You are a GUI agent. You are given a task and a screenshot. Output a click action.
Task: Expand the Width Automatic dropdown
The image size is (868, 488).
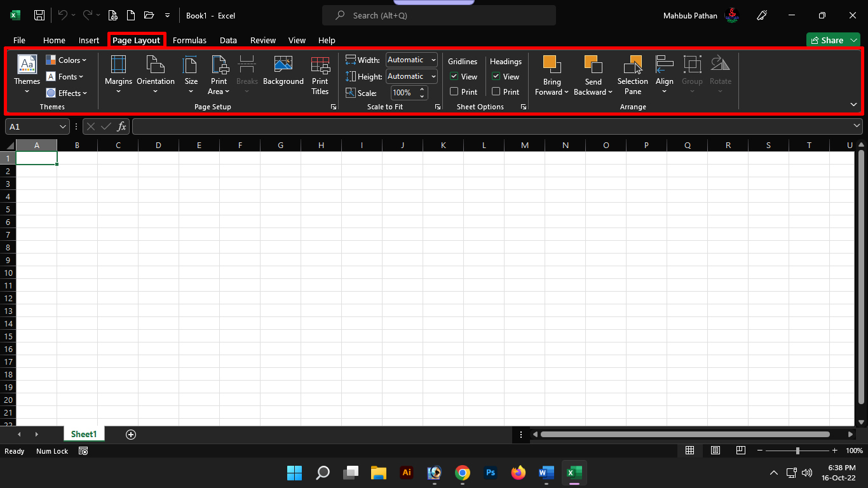point(433,60)
